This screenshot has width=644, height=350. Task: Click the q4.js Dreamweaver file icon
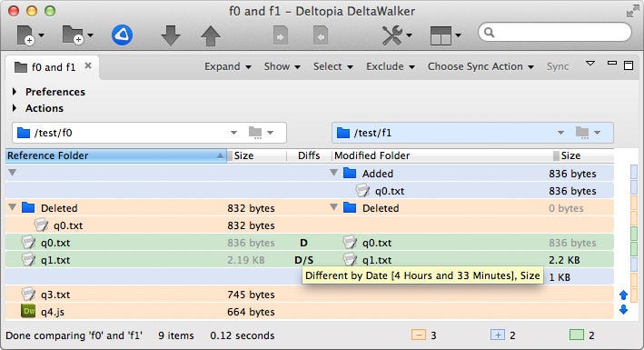point(28,311)
